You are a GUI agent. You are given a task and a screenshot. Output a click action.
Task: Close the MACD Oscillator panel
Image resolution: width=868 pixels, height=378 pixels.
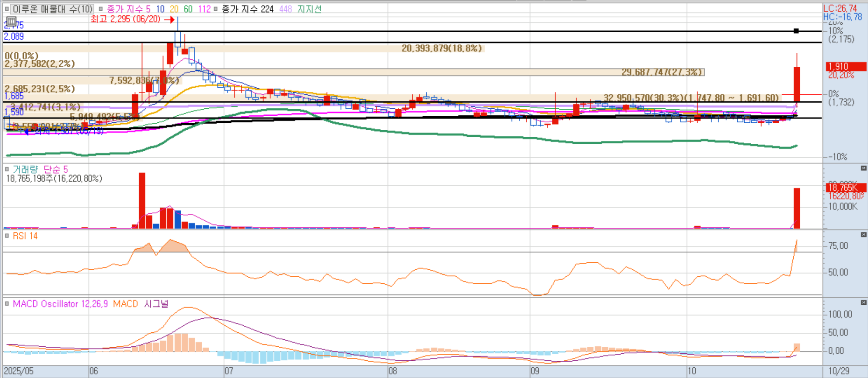click(863, 303)
